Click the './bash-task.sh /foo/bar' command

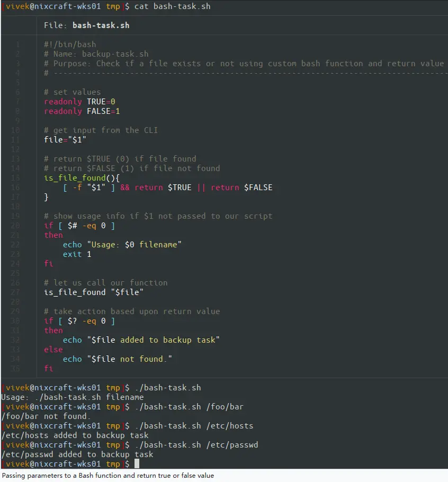point(189,406)
